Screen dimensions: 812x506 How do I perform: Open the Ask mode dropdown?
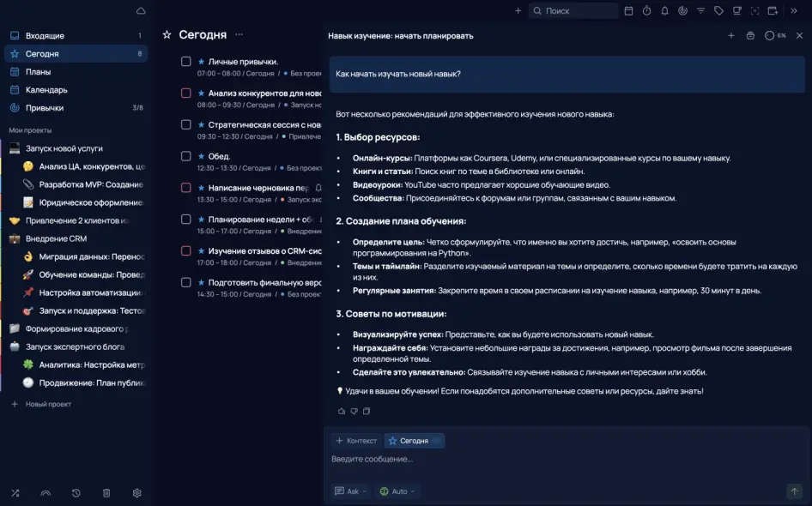point(352,491)
